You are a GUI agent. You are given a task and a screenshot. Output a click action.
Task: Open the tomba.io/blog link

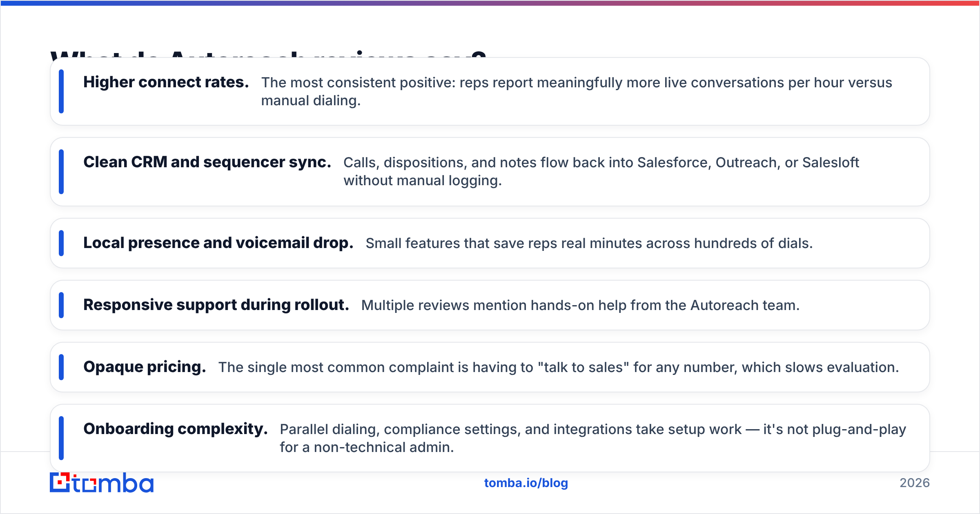coord(526,483)
